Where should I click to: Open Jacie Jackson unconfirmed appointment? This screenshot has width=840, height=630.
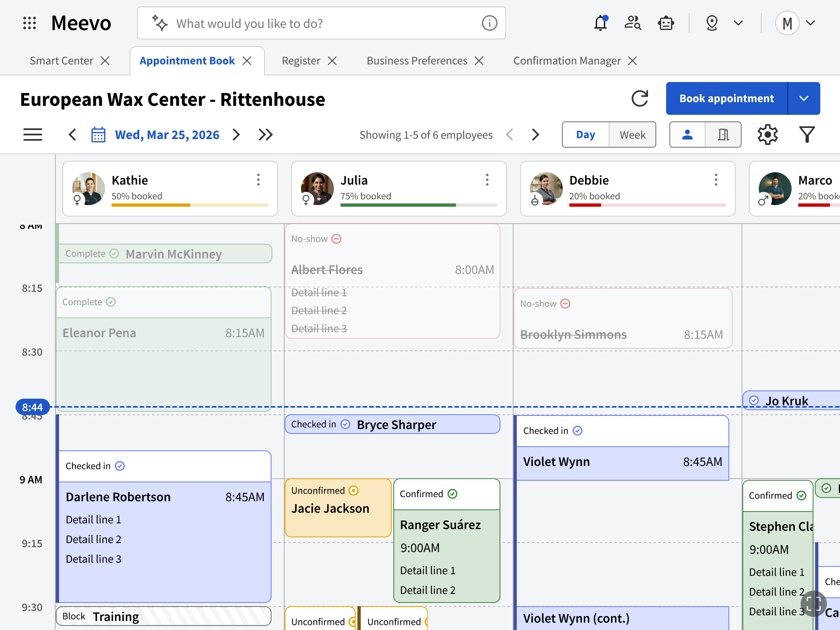click(x=338, y=508)
